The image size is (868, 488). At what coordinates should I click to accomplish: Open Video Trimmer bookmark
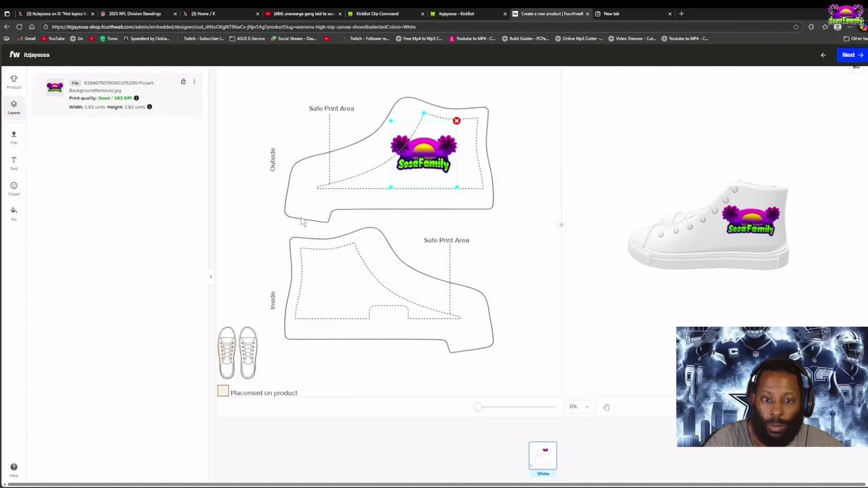click(633, 39)
